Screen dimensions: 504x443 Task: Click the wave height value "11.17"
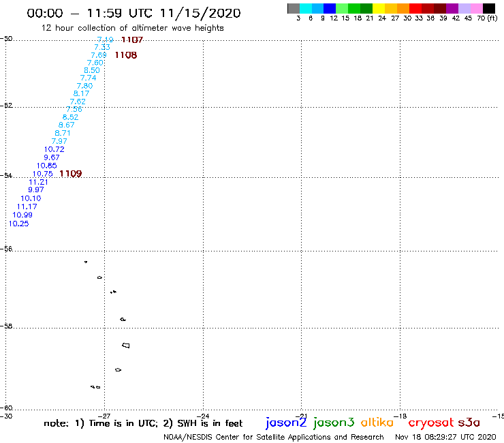27,207
